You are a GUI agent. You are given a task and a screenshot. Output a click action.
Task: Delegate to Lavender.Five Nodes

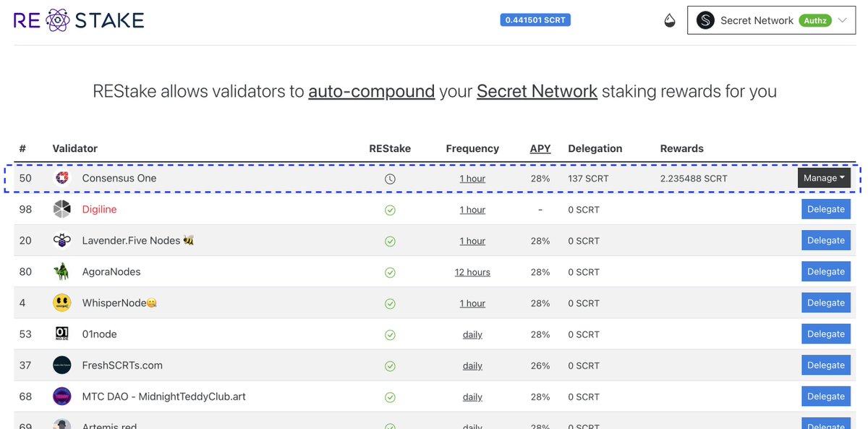click(x=826, y=240)
